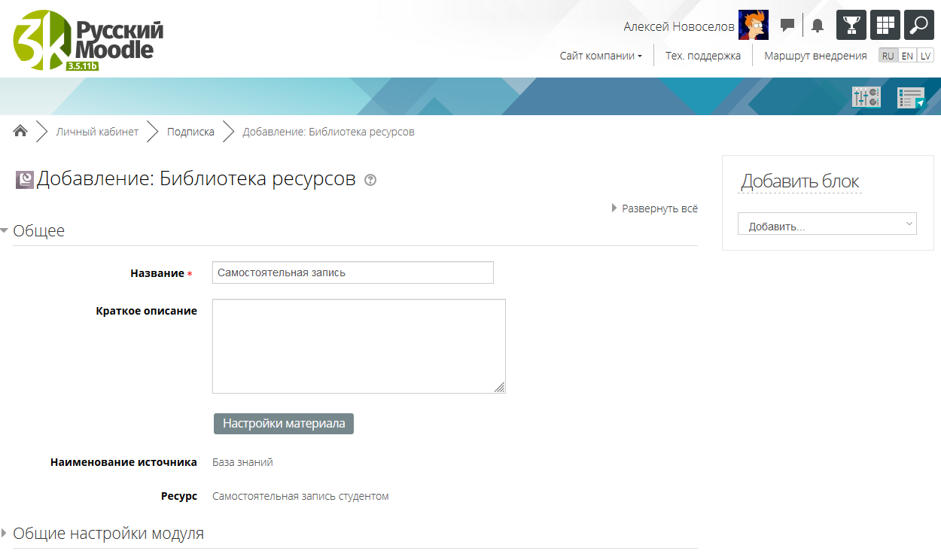Screen dimensions: 941x560
Task: Switch language to EN
Action: tap(907, 56)
